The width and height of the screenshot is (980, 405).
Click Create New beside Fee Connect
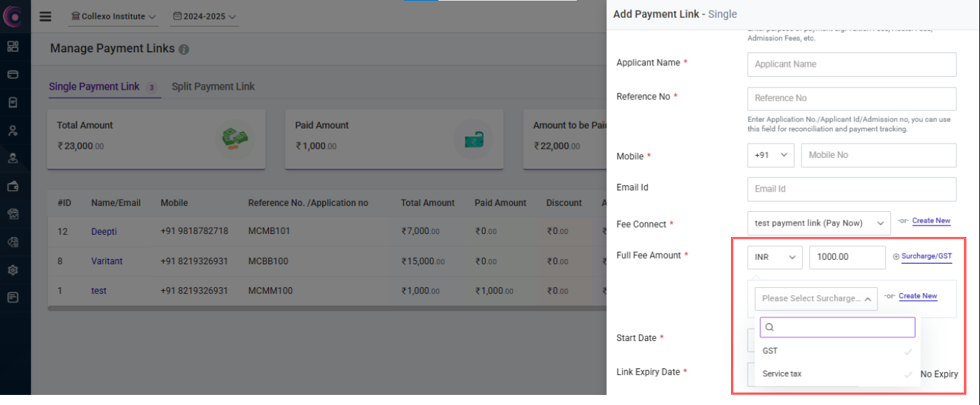pos(931,221)
